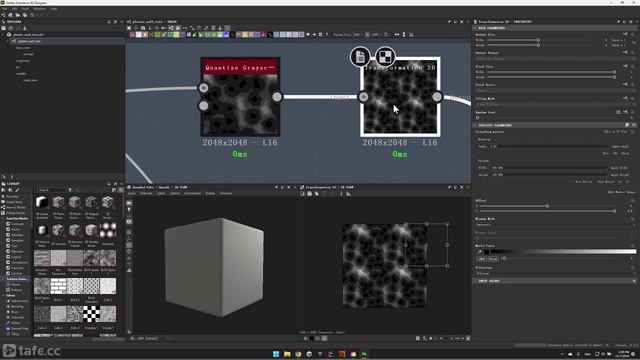
Task: Open the Windows menu
Action: 40,9
